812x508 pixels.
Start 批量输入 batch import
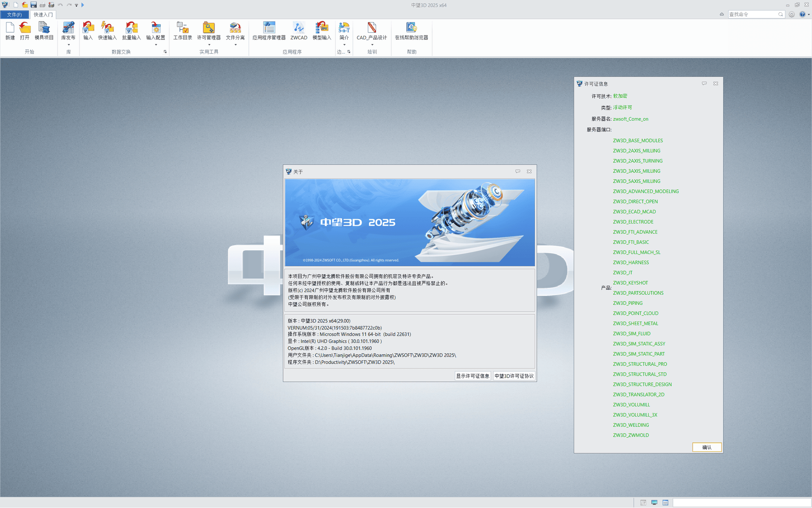[x=132, y=28]
